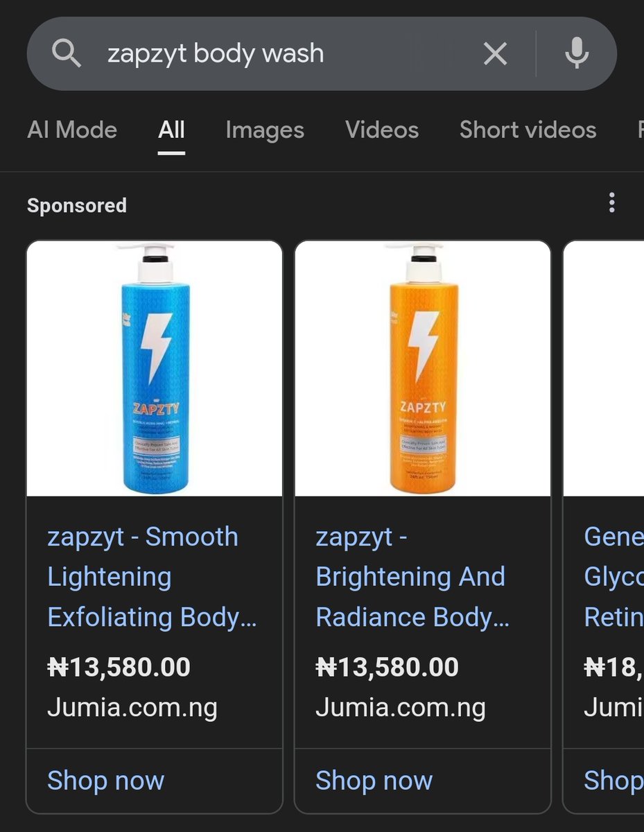Viewport: 644px width, 832px height.
Task: Select the All tab
Action: (x=171, y=130)
